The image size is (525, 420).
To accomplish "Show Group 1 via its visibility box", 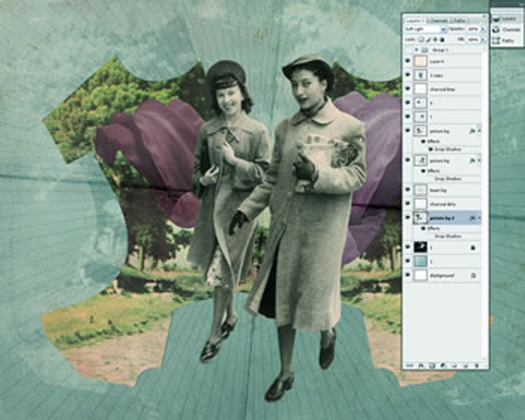I will (x=407, y=50).
